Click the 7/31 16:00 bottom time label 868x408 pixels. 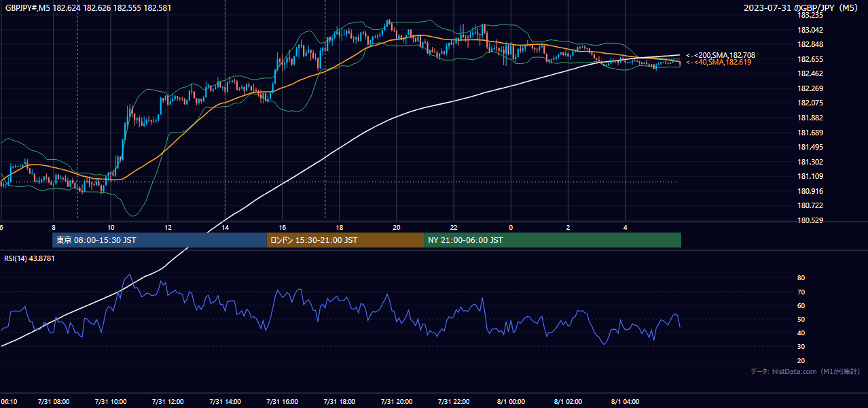[283, 402]
